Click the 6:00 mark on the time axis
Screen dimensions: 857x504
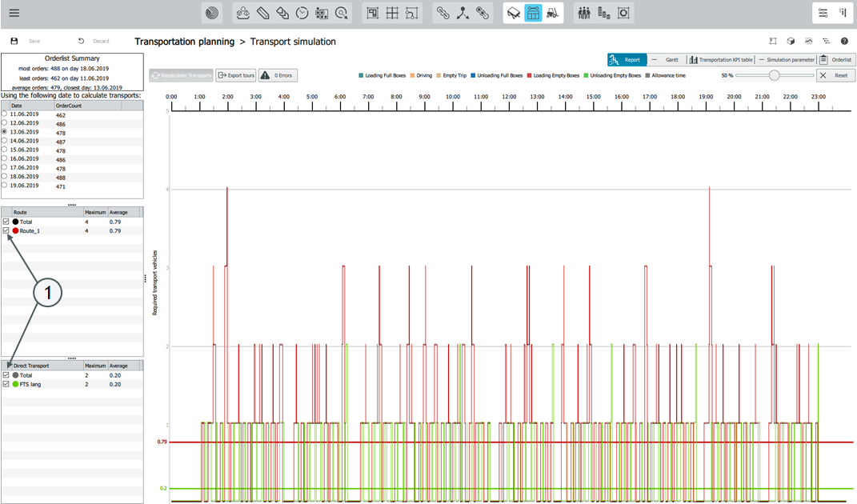340,97
